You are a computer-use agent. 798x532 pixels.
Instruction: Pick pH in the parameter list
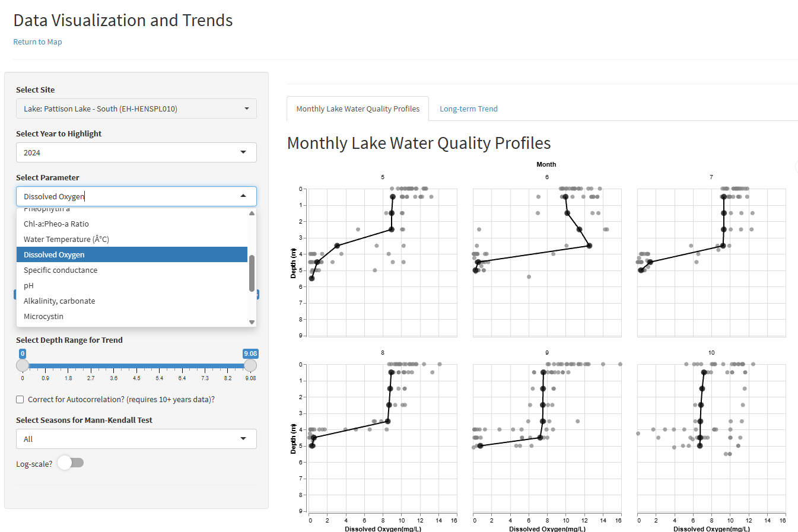[x=28, y=285]
